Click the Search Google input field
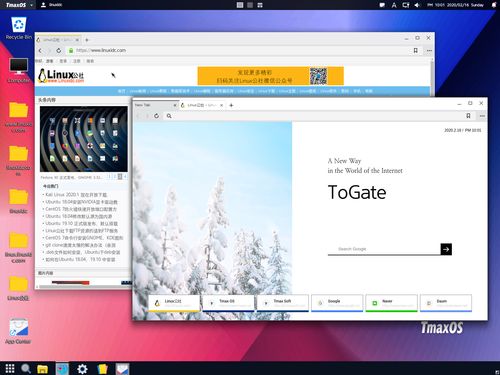Screen dimensions: 500x375 point(384,249)
